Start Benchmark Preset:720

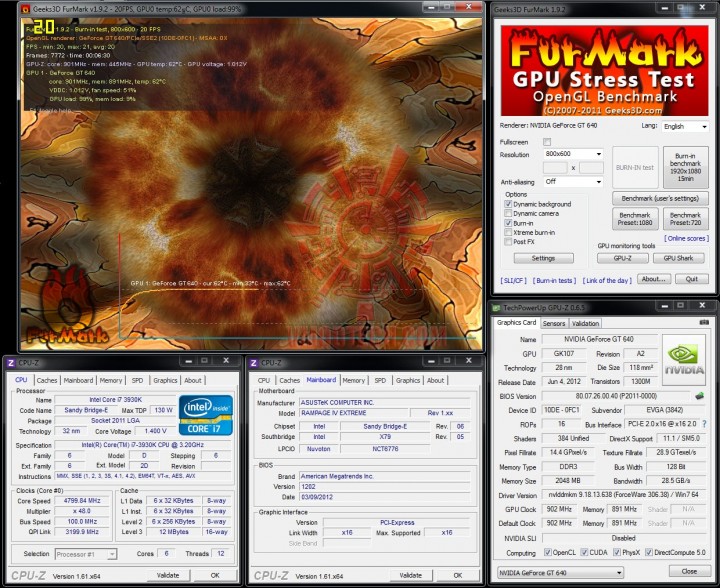click(685, 218)
